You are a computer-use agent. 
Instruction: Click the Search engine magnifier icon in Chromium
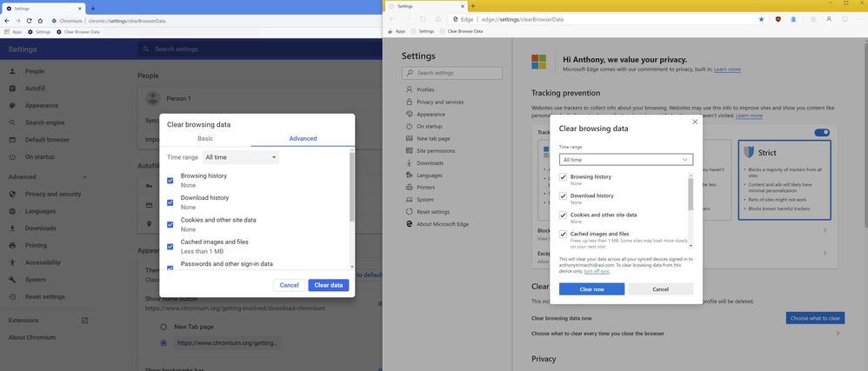[x=12, y=123]
